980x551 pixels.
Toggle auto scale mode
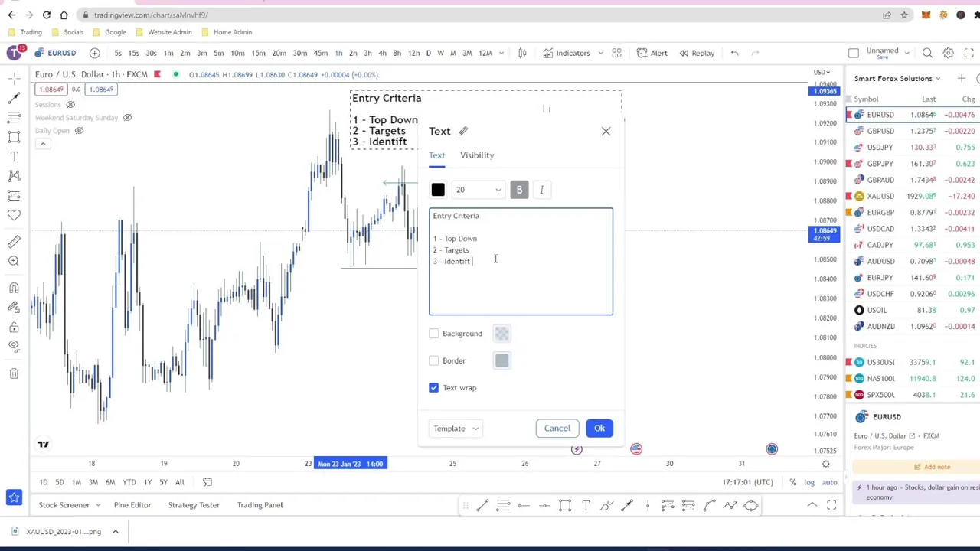point(829,482)
